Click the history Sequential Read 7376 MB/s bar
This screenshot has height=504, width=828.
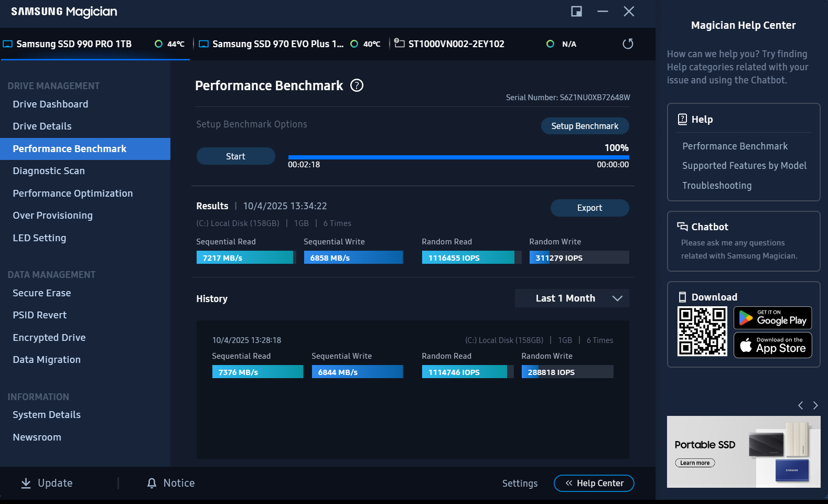click(258, 372)
